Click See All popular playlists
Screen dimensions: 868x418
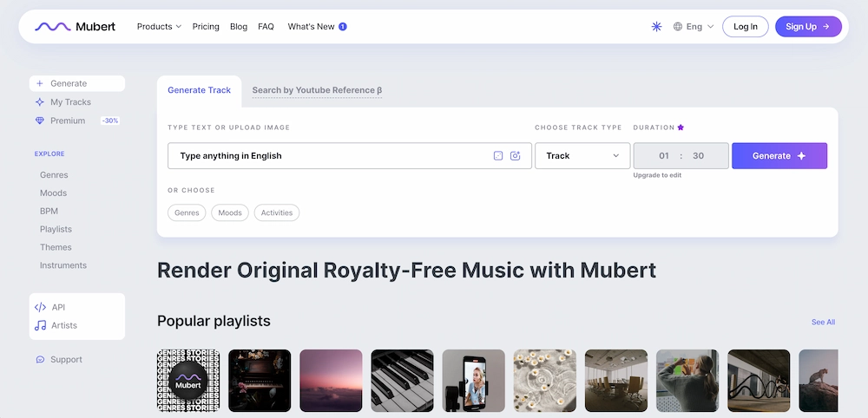(x=823, y=322)
